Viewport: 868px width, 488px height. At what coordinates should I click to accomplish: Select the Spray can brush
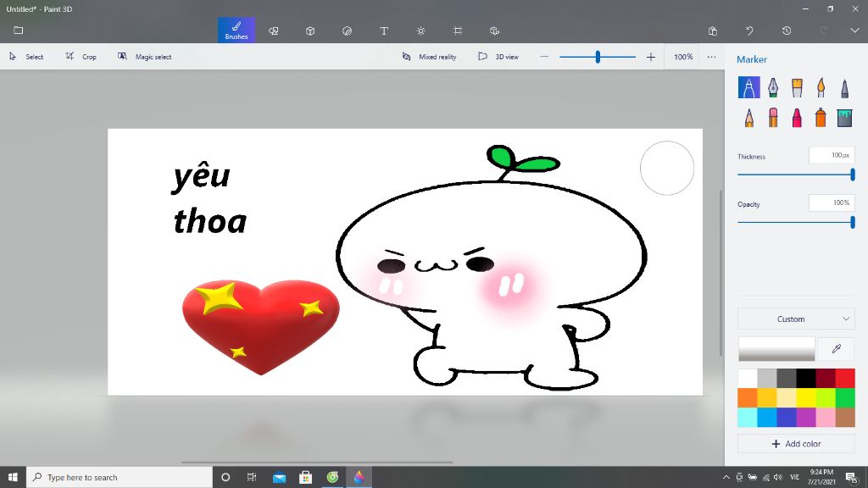tap(821, 117)
